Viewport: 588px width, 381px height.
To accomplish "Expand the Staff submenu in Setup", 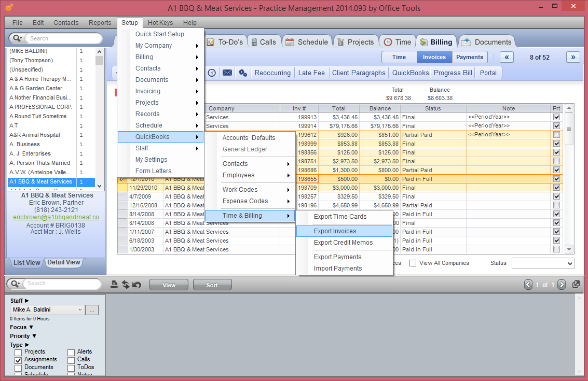I will [x=161, y=148].
